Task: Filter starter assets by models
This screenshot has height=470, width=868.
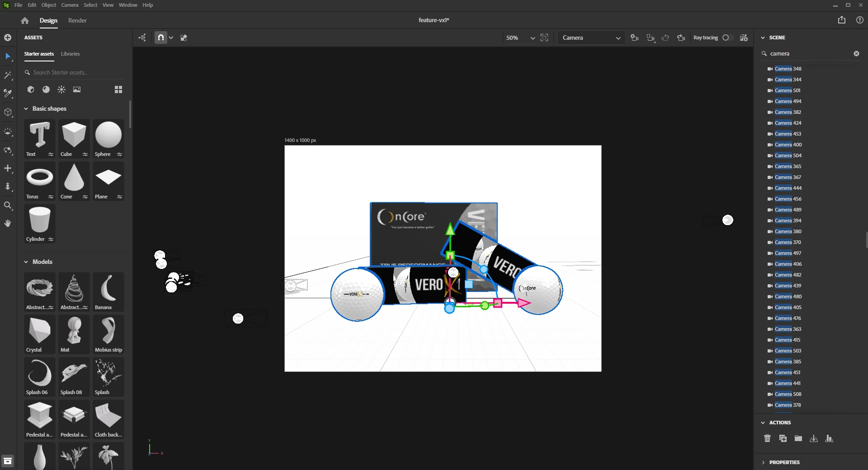Action: tap(30, 89)
